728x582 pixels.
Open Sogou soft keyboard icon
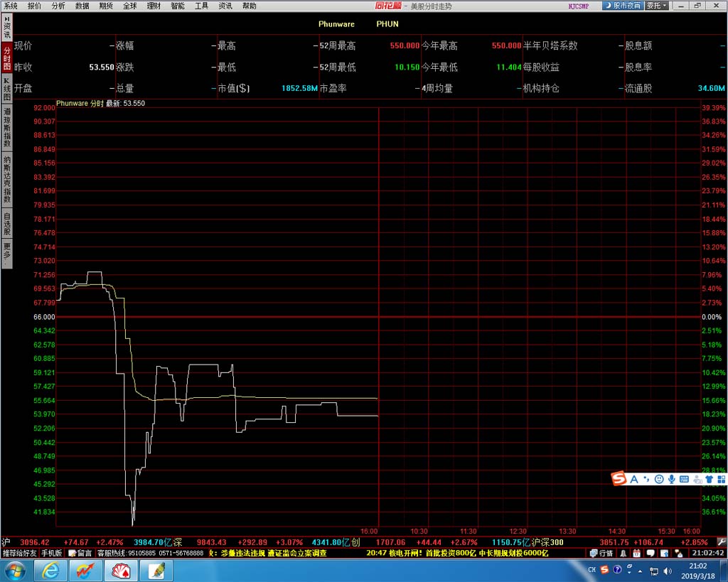coord(684,480)
